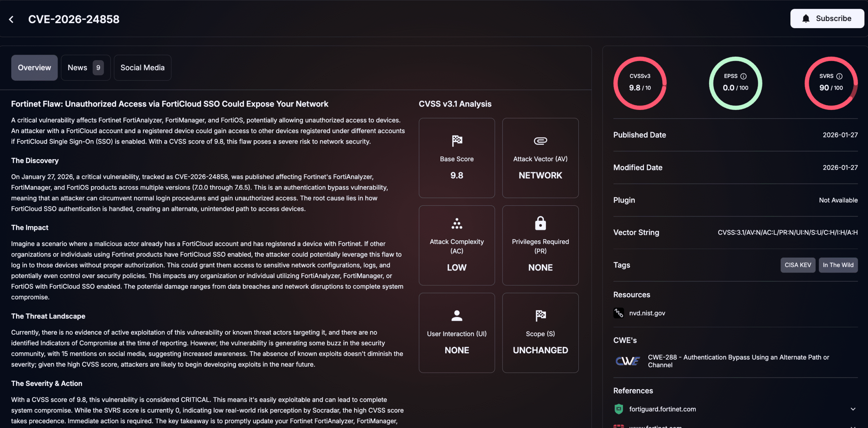Image resolution: width=868 pixels, height=428 pixels.
Task: Click the bell icon in the Subscribe button
Action: click(x=806, y=18)
